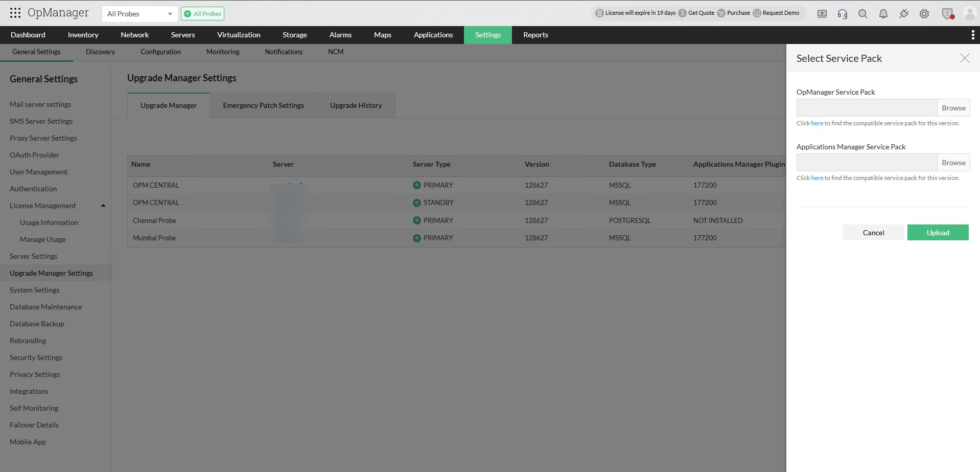Click the NOT INSTALLED plugin cell
980x472 pixels.
[x=718, y=220]
